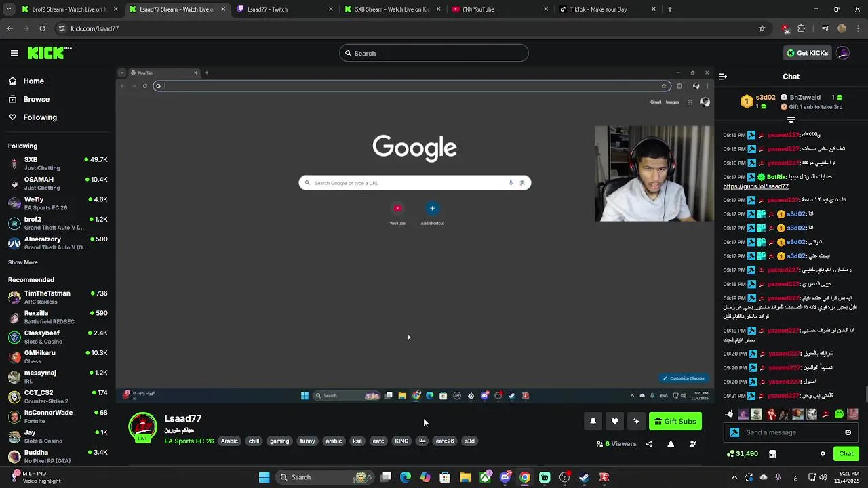Screen dimensions: 868x488
Task: Open Steam from the Windows taskbar
Action: (x=584, y=477)
